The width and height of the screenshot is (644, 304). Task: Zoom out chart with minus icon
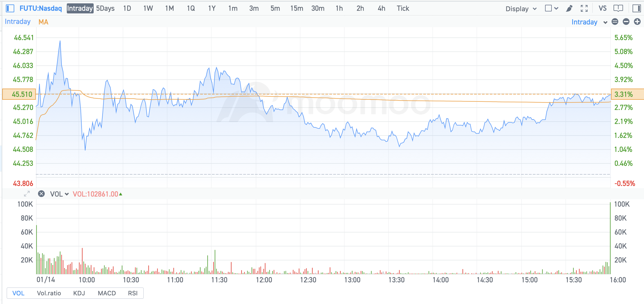tap(626, 22)
